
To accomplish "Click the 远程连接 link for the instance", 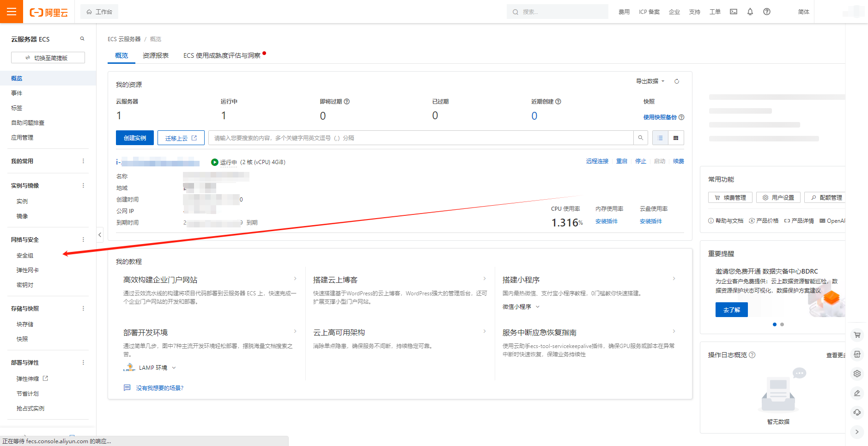I will (x=597, y=161).
